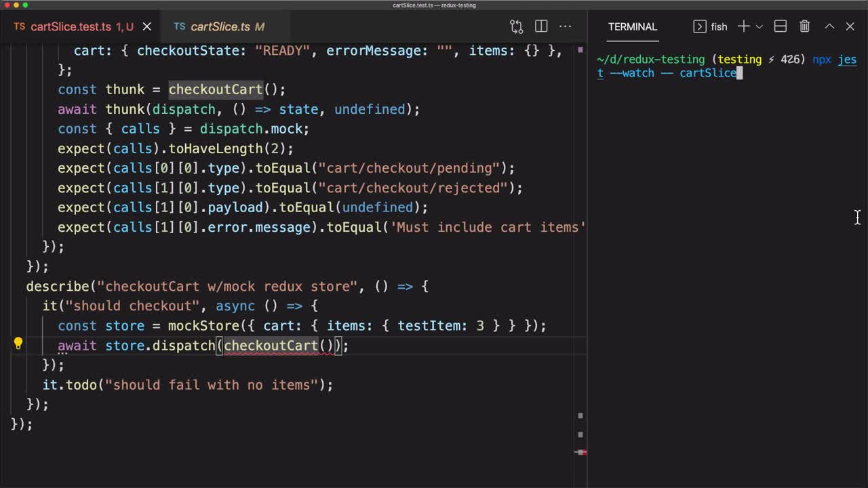Click the fish shell terminal label
This screenshot has height=488, width=868.
(719, 26)
